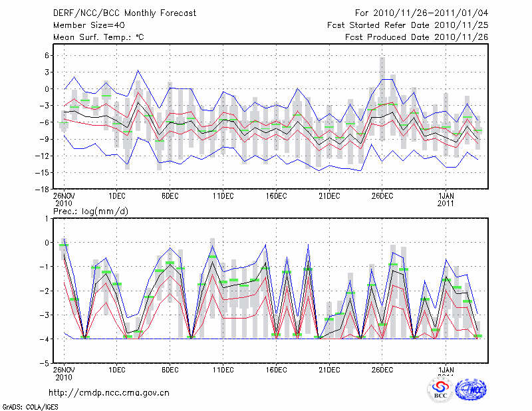Image resolution: width=532 pixels, height=411 pixels.
Task: Click the Fcst Started Refer Date line
Action: click(408, 25)
